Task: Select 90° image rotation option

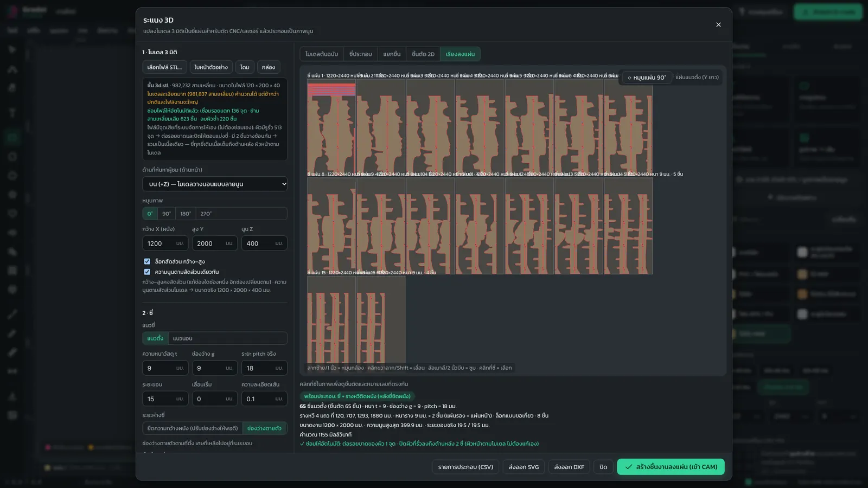Action: pos(167,214)
